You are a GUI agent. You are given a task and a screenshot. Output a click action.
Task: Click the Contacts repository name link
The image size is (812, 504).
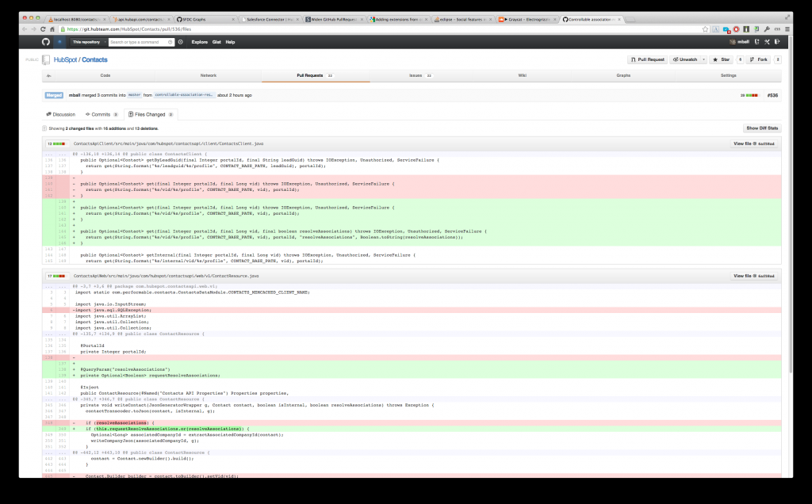pyautogui.click(x=94, y=60)
